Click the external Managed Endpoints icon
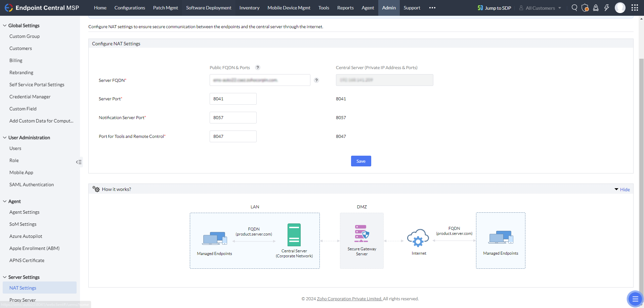644x308 pixels. [501, 237]
